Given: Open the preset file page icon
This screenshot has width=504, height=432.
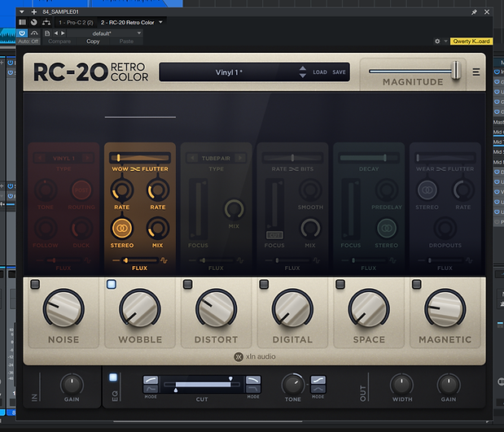Looking at the screenshot, I should [47, 33].
